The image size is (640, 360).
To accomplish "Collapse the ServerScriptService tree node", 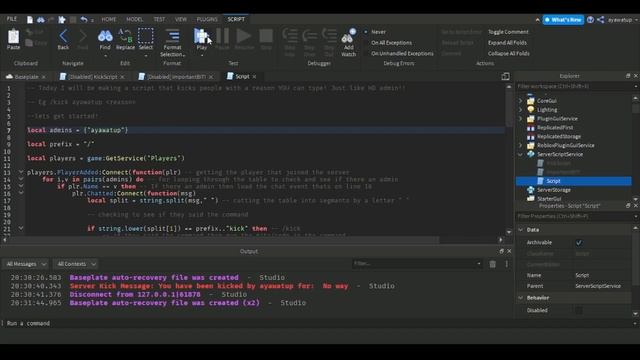I will [x=520, y=154].
